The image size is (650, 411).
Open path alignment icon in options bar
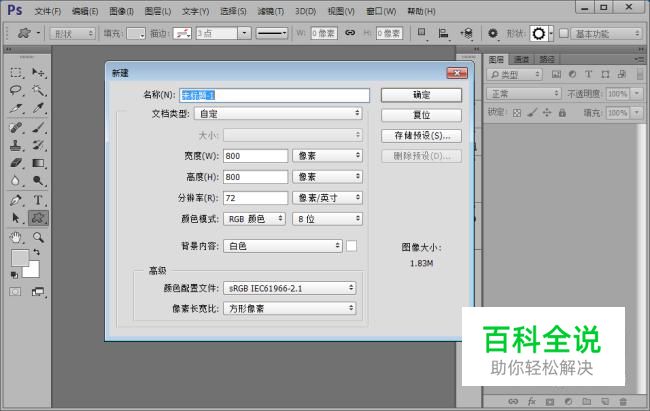444,33
